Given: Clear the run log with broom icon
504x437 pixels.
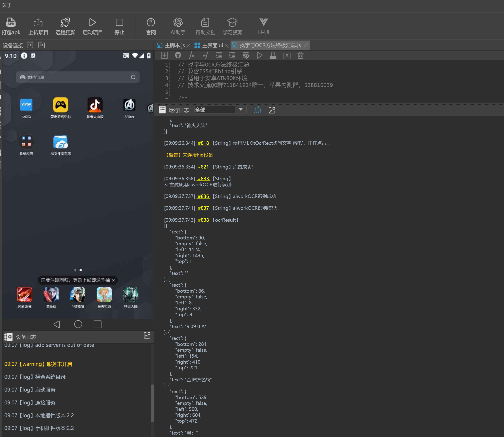Looking at the screenshot, I should [257, 110].
